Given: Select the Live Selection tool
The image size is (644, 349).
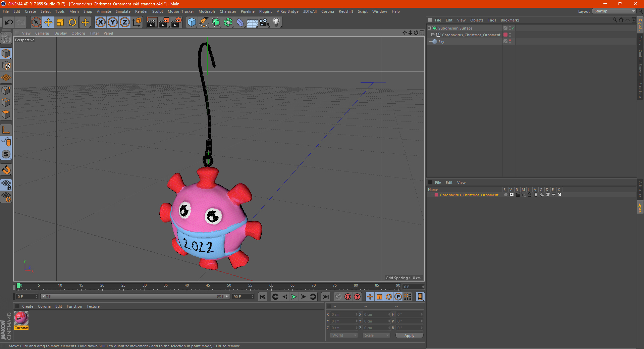Looking at the screenshot, I should 36,22.
